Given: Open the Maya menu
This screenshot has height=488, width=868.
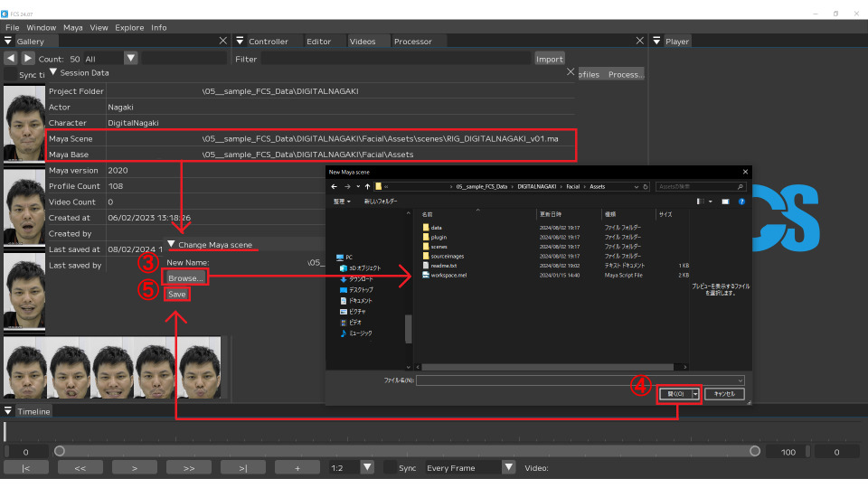Looking at the screenshot, I should [74, 27].
